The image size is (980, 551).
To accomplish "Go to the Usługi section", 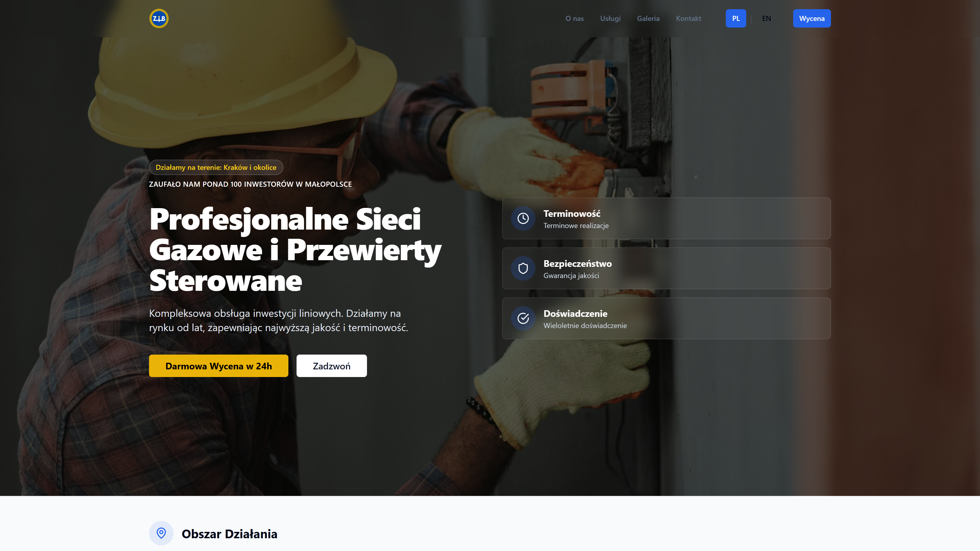I will [x=610, y=18].
